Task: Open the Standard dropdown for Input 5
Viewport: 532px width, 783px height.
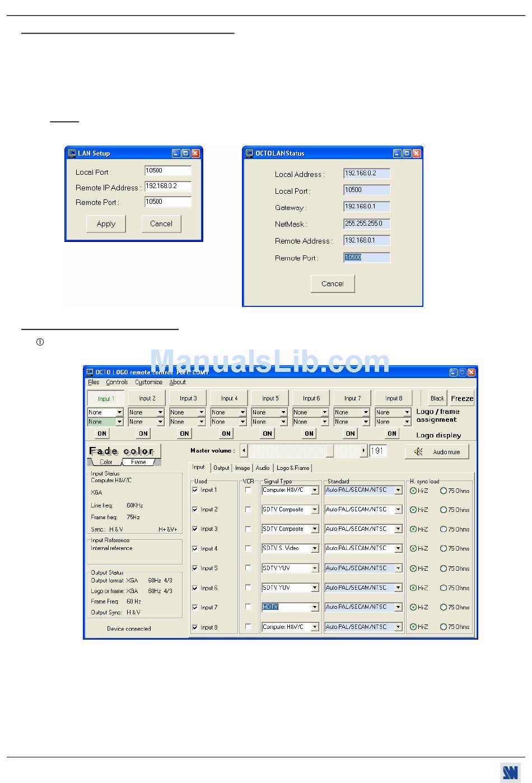Action: 398,568
